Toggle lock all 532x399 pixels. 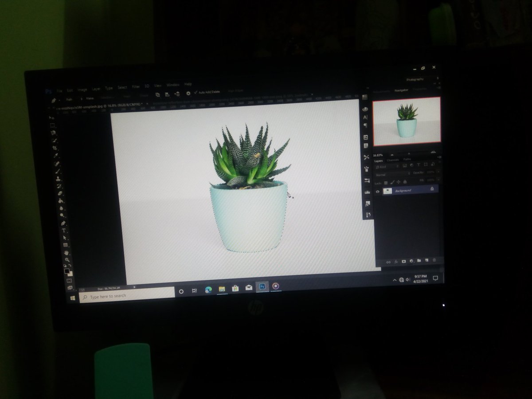click(405, 182)
